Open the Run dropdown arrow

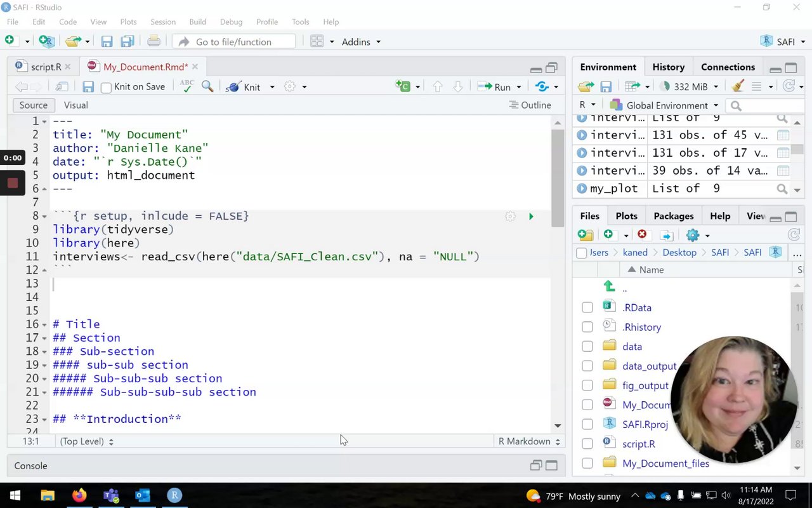(x=519, y=87)
